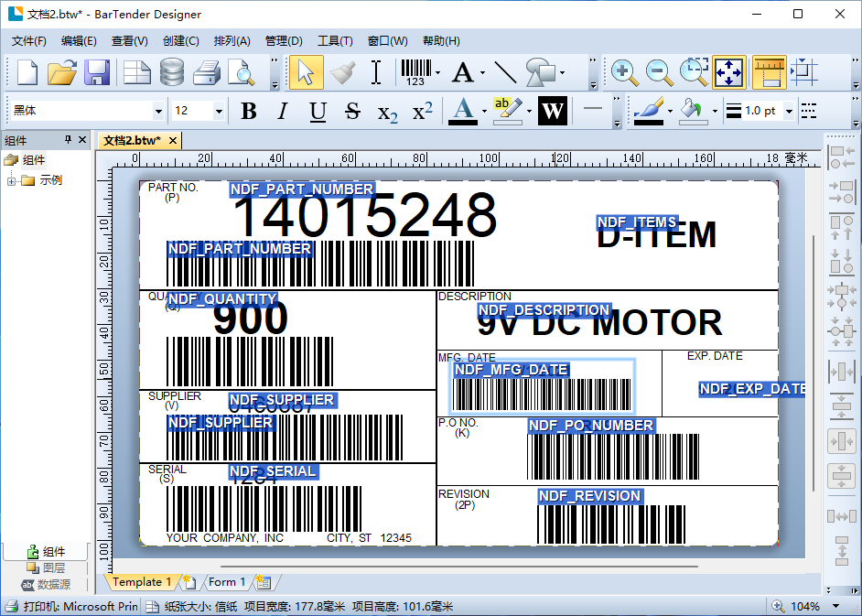Close the 组件 panel

point(82,140)
